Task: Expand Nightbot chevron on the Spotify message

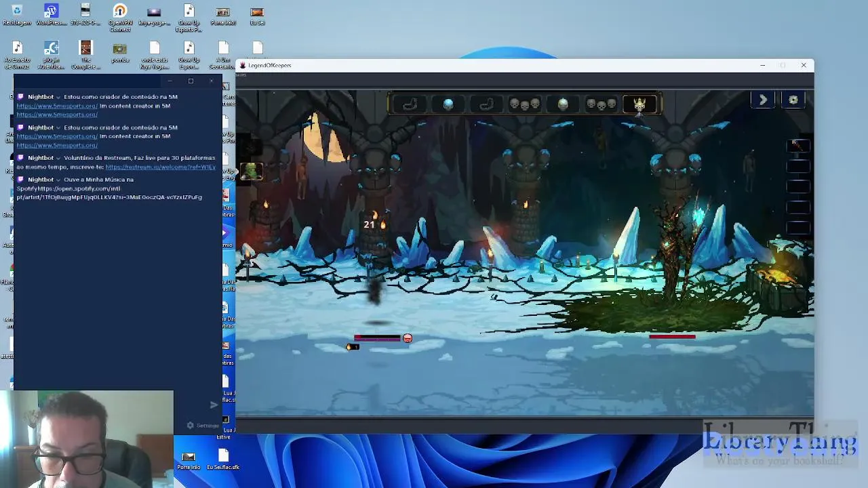Action: tap(58, 180)
